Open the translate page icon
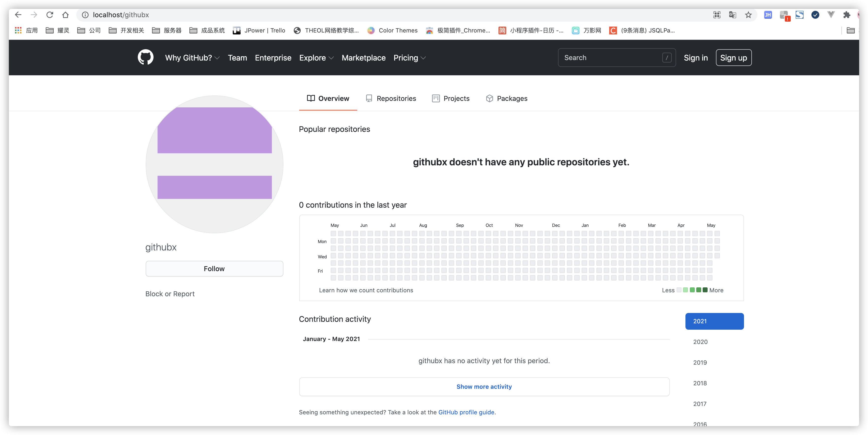This screenshot has height=435, width=868. point(732,15)
